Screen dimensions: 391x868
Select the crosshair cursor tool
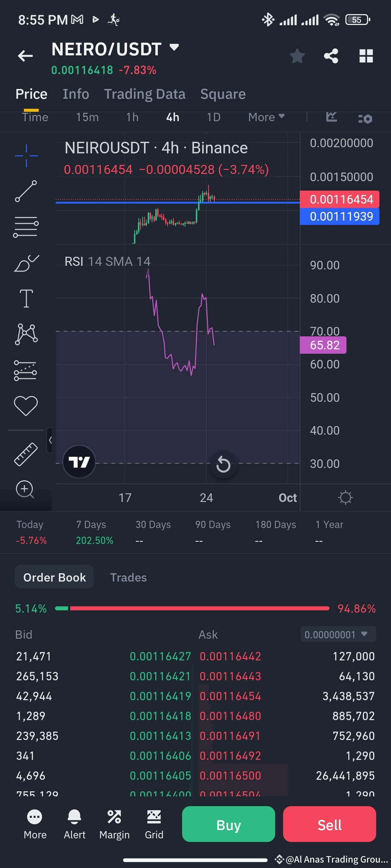[26, 156]
